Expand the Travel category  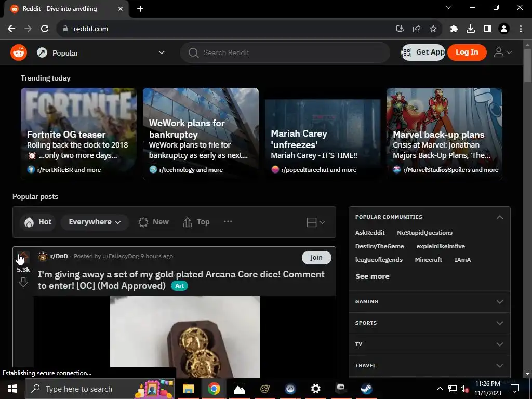point(430,366)
